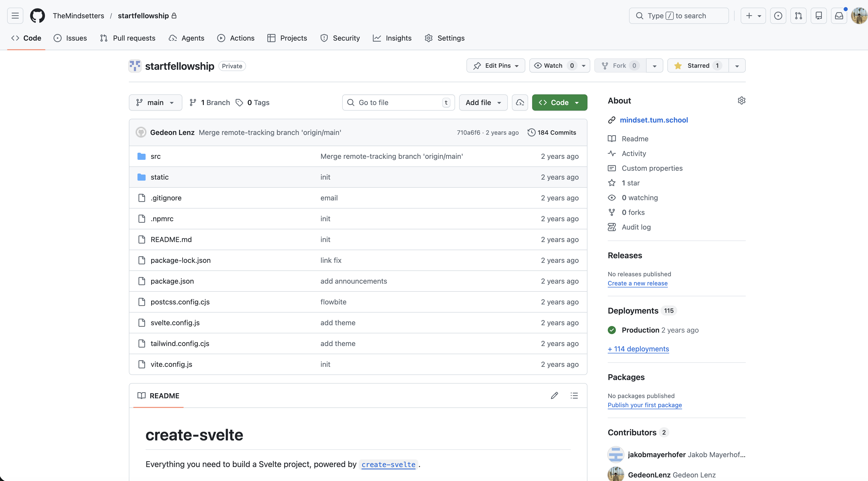Click the About settings gear icon

tap(741, 100)
